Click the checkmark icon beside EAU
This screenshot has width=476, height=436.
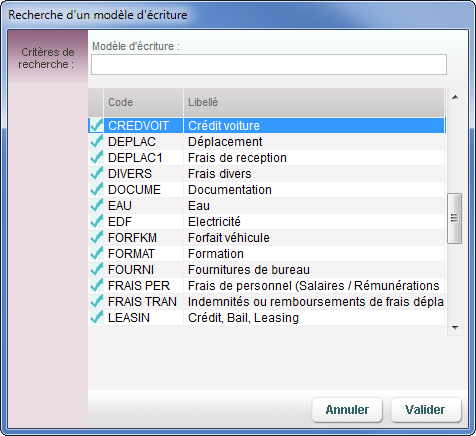[x=96, y=205]
